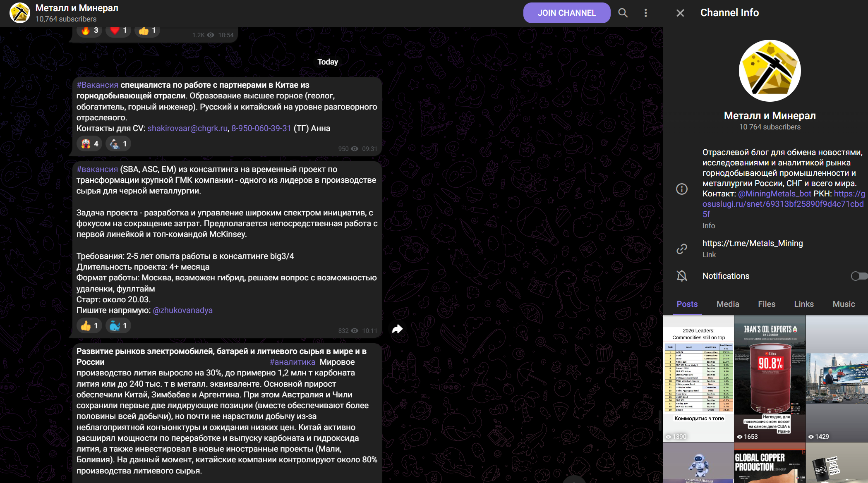
Task: Click the shakirovaar@chgrk.ru email link
Action: 187,128
